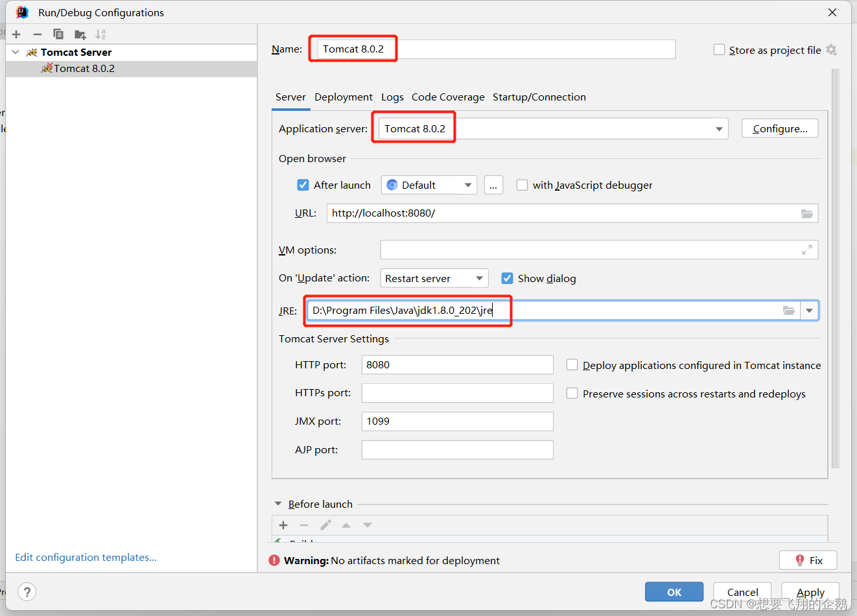Switch to the Server tab

[x=290, y=97]
